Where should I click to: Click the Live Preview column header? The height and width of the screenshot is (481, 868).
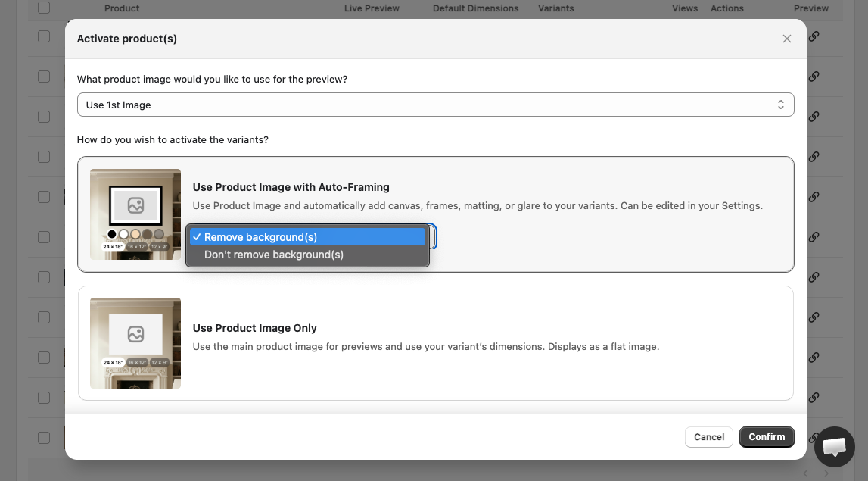pyautogui.click(x=372, y=8)
